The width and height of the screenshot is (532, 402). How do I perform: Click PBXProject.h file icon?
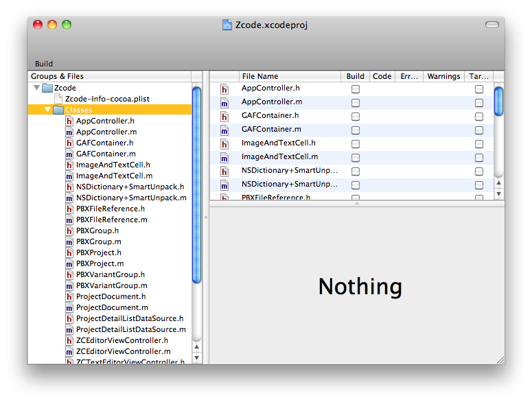click(x=69, y=252)
